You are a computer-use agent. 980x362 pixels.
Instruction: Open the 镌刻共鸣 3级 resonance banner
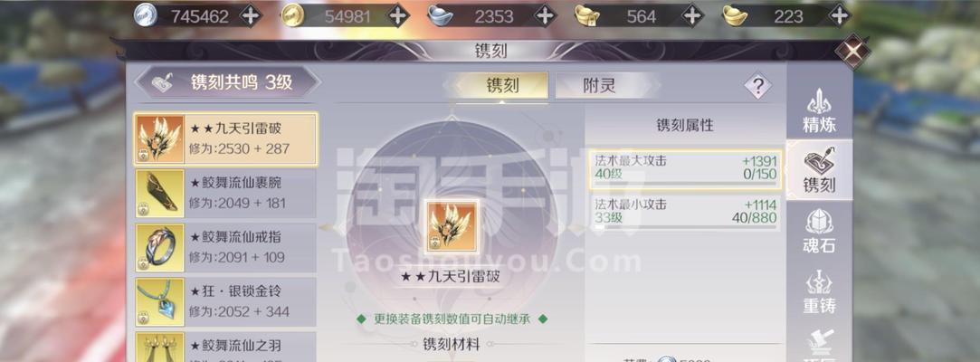[227, 82]
